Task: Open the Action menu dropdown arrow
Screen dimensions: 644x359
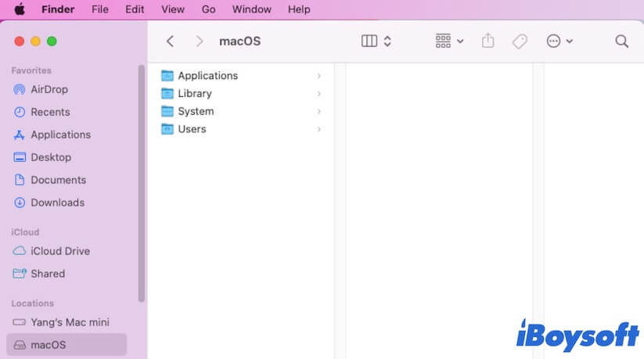Action: point(570,41)
